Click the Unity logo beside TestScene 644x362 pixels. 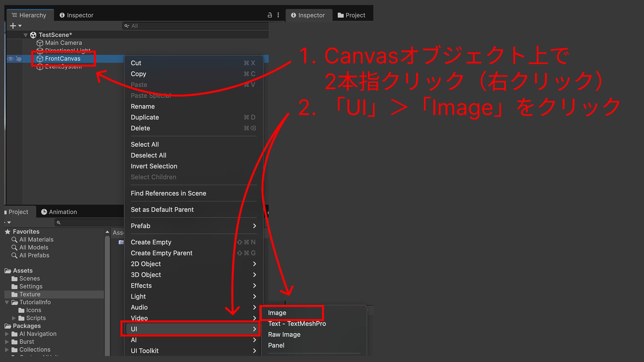(33, 35)
